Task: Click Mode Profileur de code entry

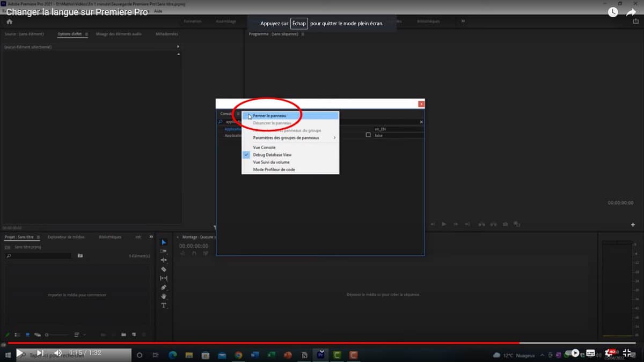Action: (x=274, y=169)
